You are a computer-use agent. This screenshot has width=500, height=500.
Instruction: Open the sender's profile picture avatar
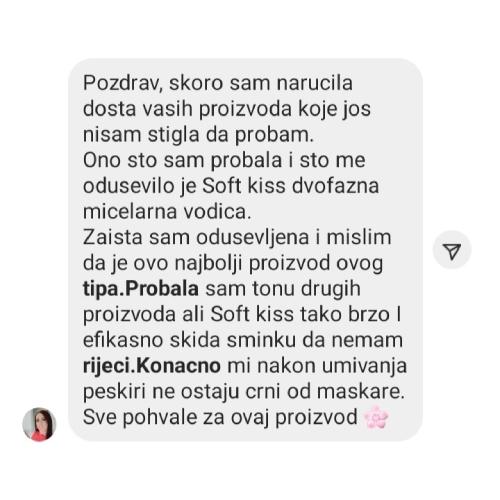[39, 424]
